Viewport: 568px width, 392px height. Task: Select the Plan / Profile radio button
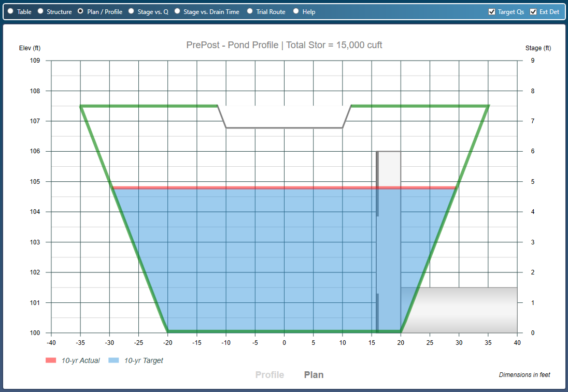point(80,11)
